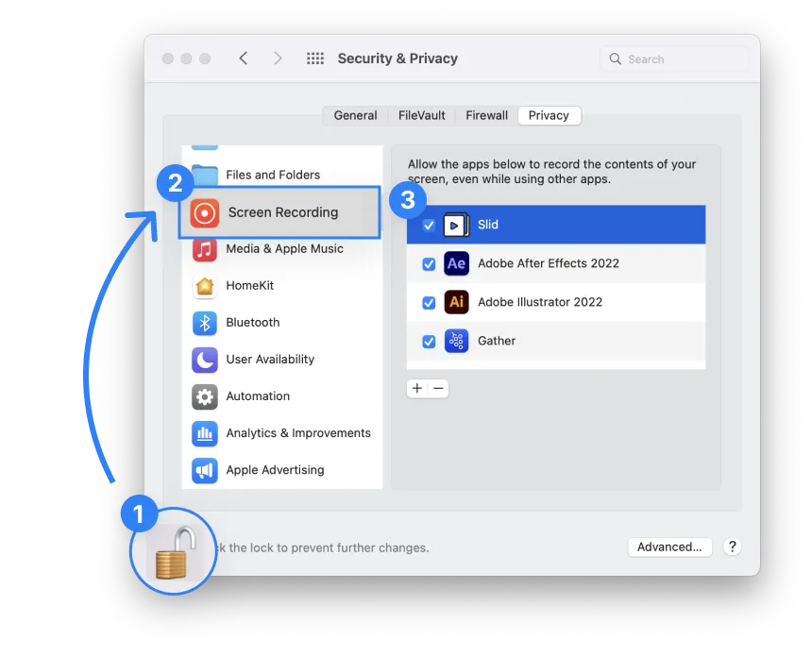Click the Screen Recording icon in sidebar
The height and width of the screenshot is (656, 812).
[205, 212]
